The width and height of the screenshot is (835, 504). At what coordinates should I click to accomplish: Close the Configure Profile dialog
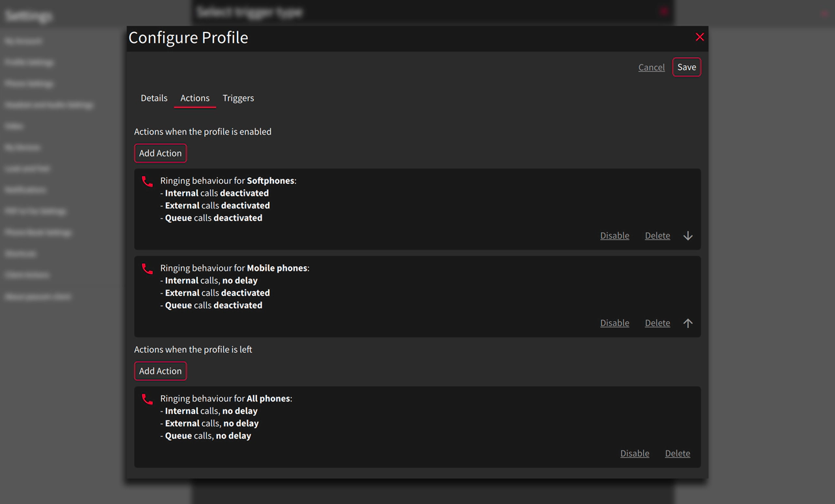point(699,37)
